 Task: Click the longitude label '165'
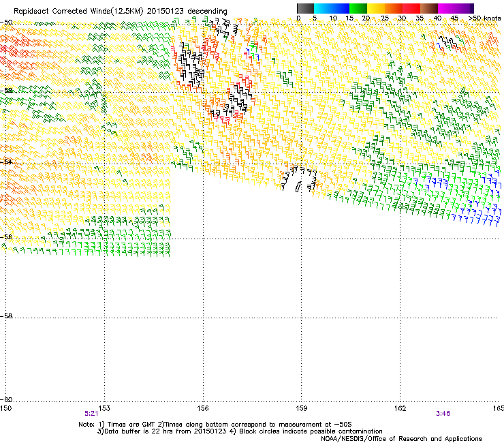tap(499, 408)
